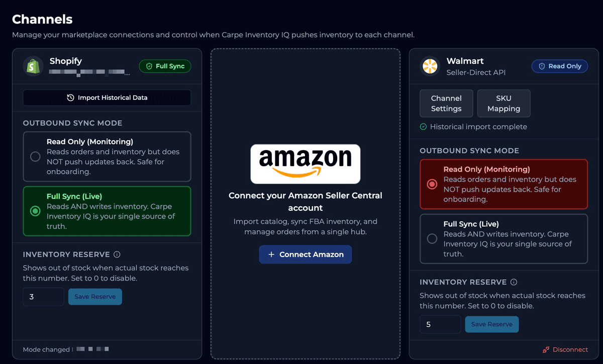Save the Shopify inventory reserve
The width and height of the screenshot is (603, 364).
pyautogui.click(x=95, y=297)
